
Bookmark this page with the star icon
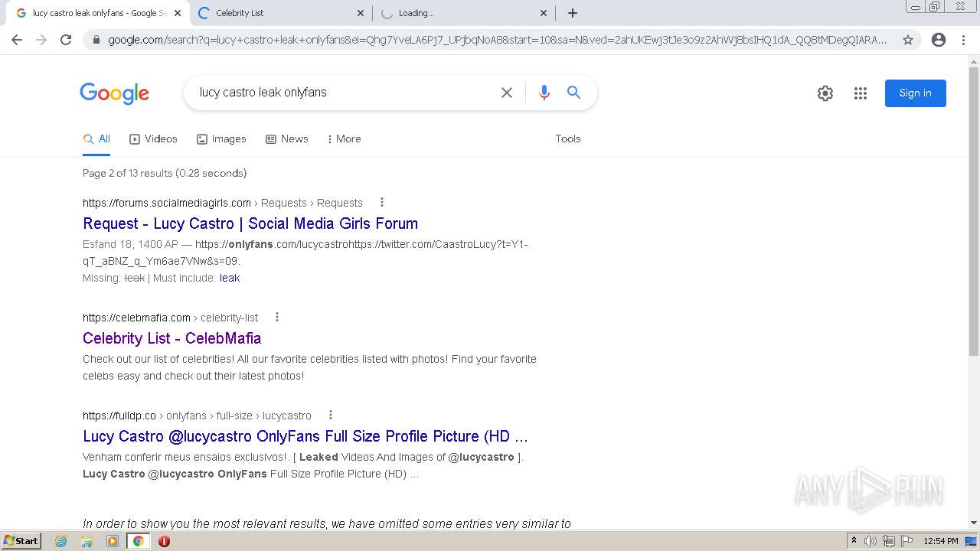908,40
